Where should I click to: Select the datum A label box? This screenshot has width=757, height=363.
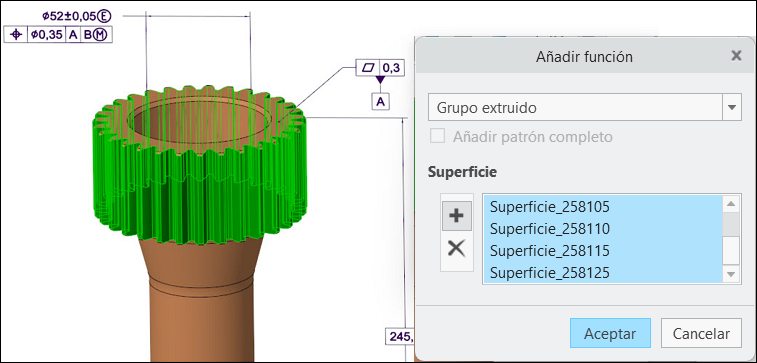click(x=381, y=101)
